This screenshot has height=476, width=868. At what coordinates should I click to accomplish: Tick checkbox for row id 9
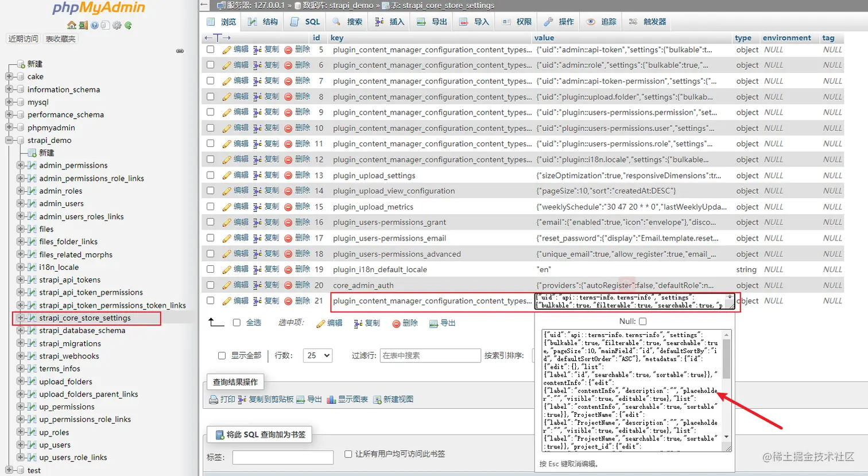(210, 112)
